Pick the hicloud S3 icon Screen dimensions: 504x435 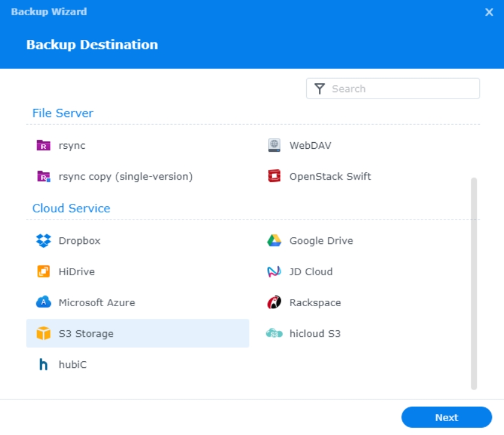click(274, 333)
